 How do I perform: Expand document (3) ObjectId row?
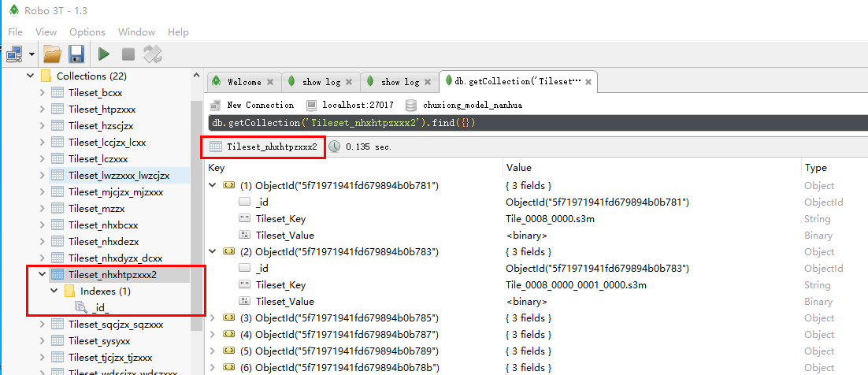click(x=213, y=318)
